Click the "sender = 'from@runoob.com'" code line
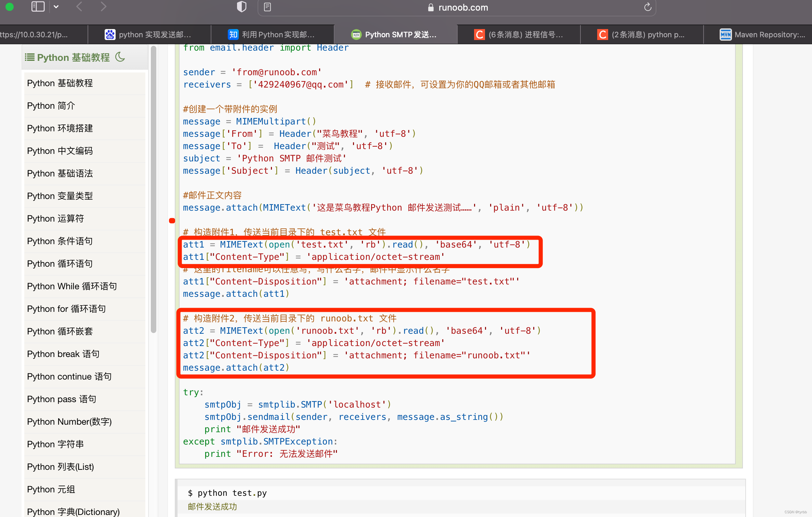This screenshot has width=812, height=517. pyautogui.click(x=252, y=72)
